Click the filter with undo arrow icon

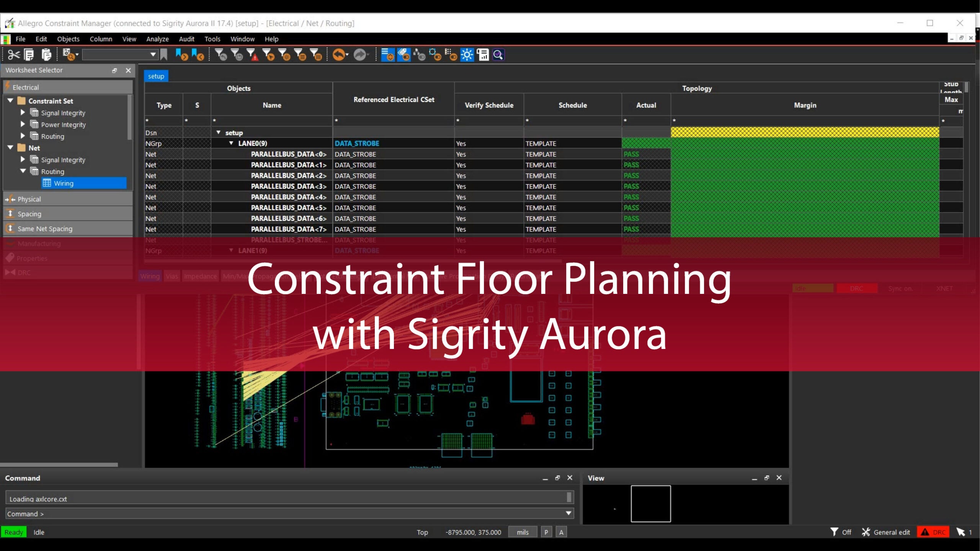point(221,55)
